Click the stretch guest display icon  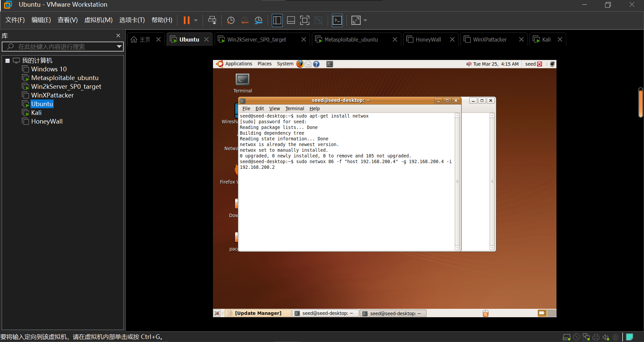(356, 20)
